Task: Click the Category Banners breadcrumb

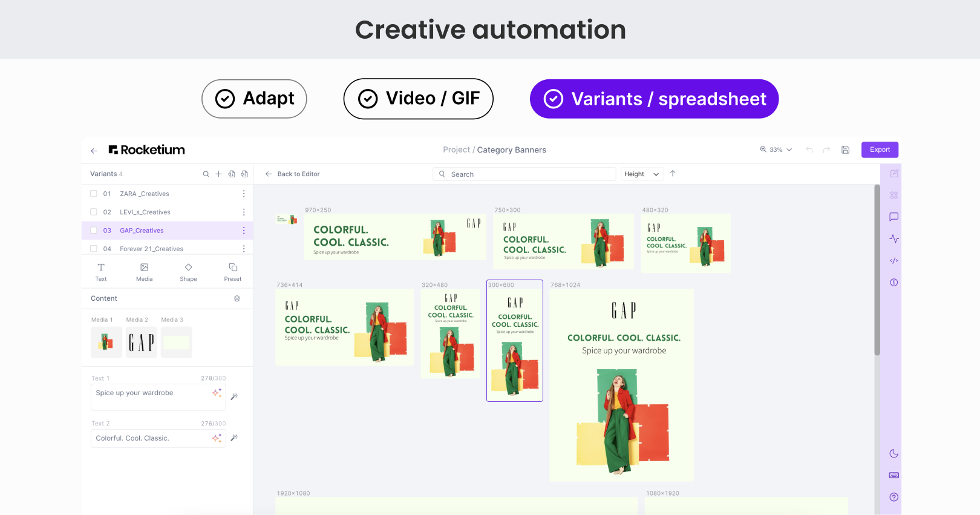Action: pyautogui.click(x=511, y=150)
